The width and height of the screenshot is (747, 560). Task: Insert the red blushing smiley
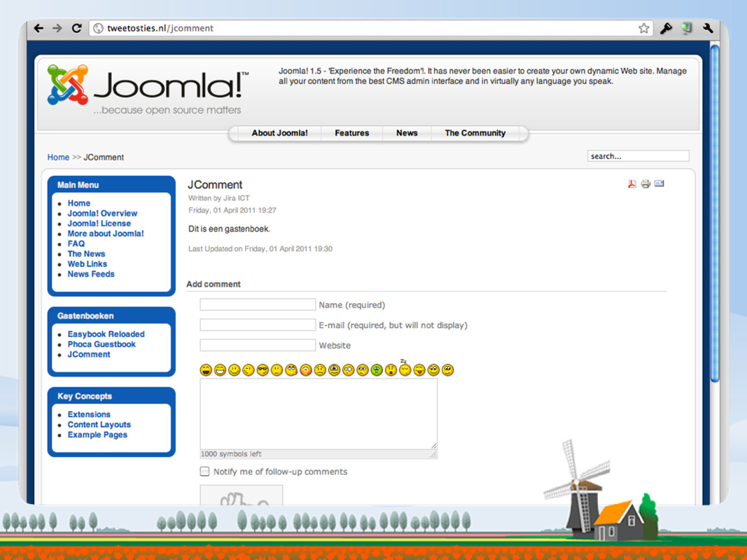point(306,370)
